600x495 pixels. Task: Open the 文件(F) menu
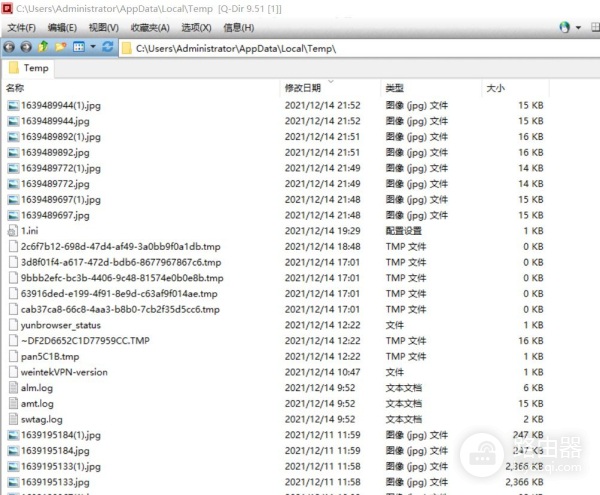[x=21, y=28]
